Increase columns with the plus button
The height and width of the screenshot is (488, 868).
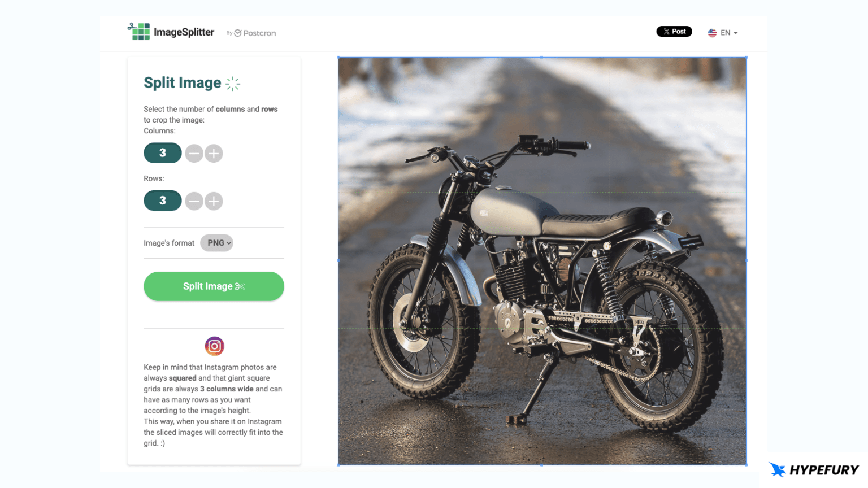pos(214,153)
